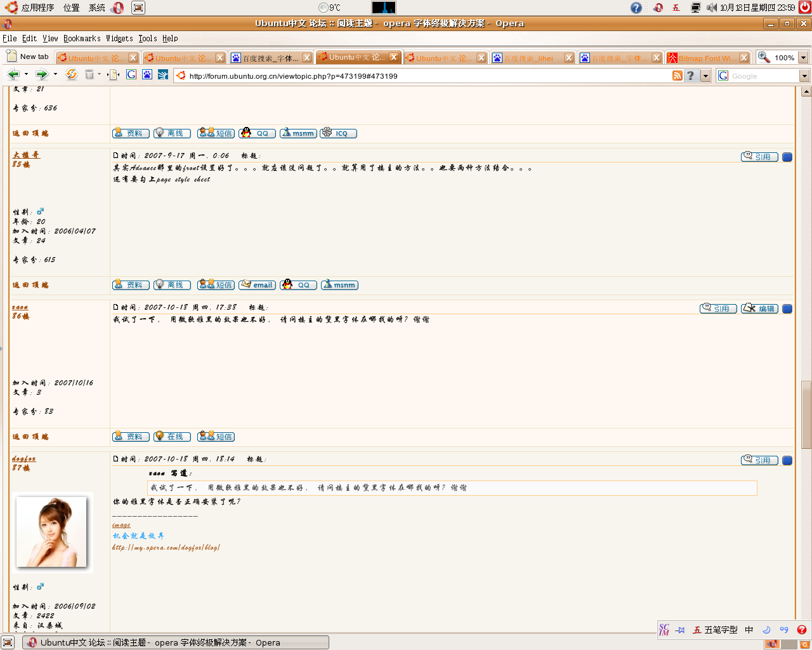Go forward with the green Forward arrow
The image size is (812, 650).
[x=42, y=75]
